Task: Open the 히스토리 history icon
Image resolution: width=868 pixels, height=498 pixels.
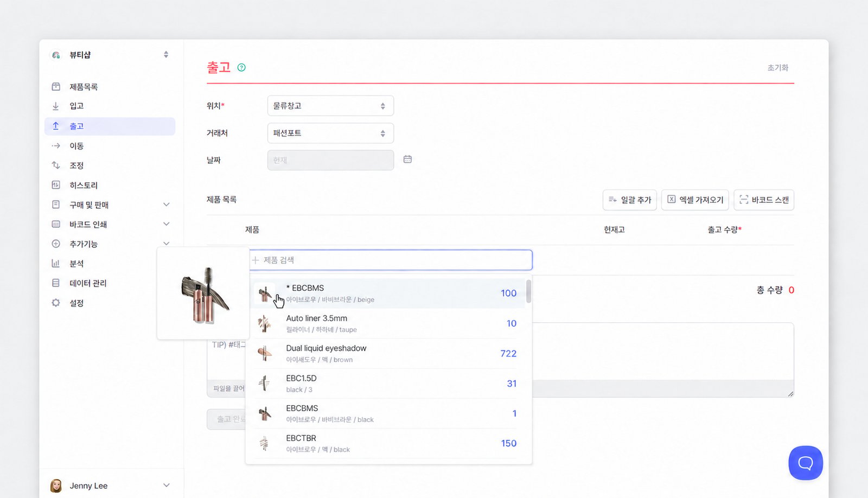Action: tap(56, 185)
